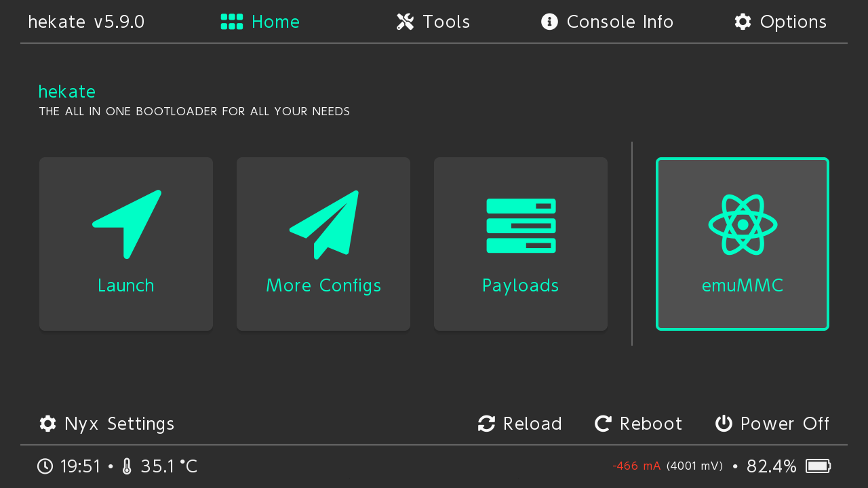Click the thermometer icon in status bar

127,466
